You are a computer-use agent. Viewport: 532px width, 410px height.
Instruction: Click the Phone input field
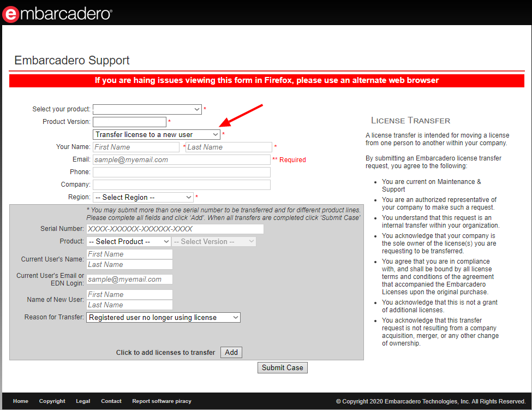point(181,172)
